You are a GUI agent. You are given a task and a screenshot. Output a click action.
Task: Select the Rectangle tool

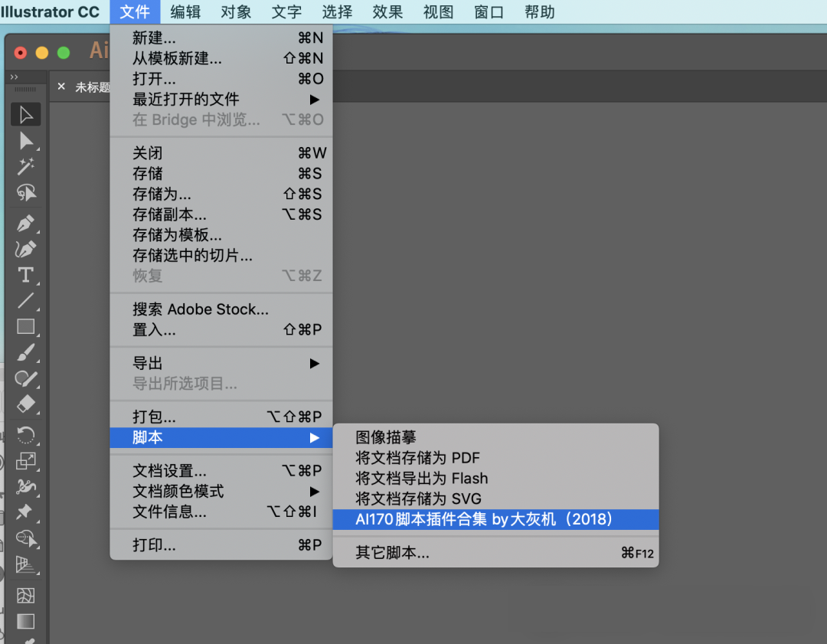coord(25,327)
